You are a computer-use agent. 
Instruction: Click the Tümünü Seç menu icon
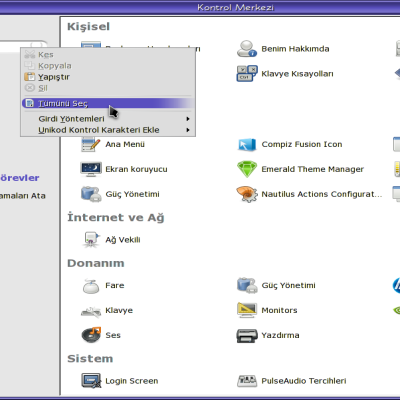click(x=30, y=103)
